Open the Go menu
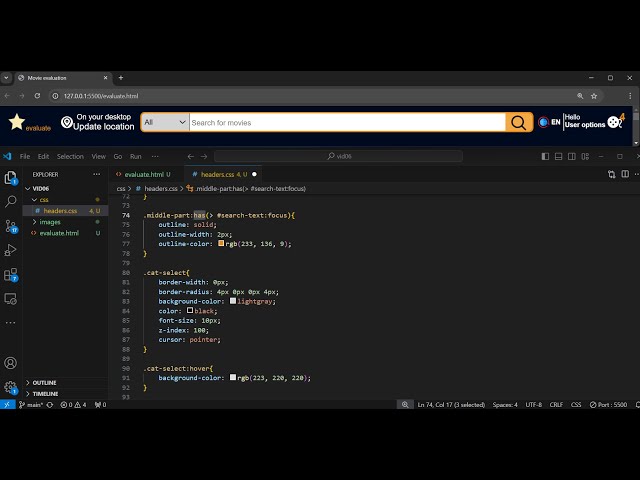Image resolution: width=640 pixels, height=480 pixels. [x=118, y=156]
